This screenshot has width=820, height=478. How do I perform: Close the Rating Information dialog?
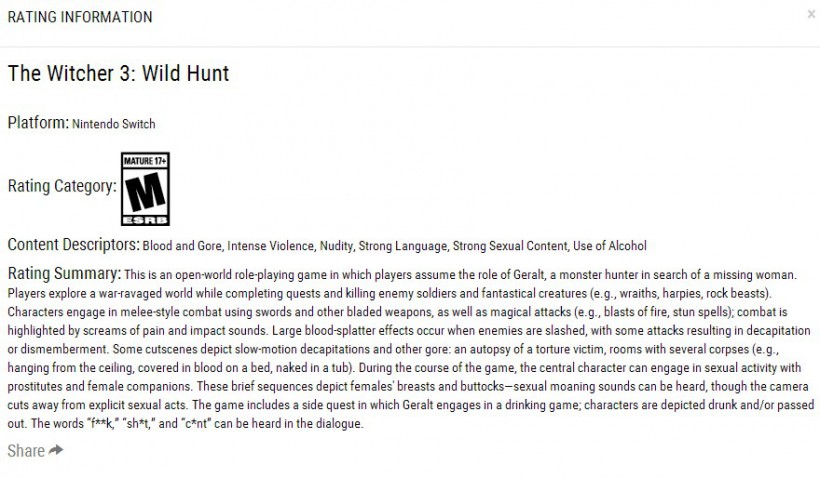811,14
